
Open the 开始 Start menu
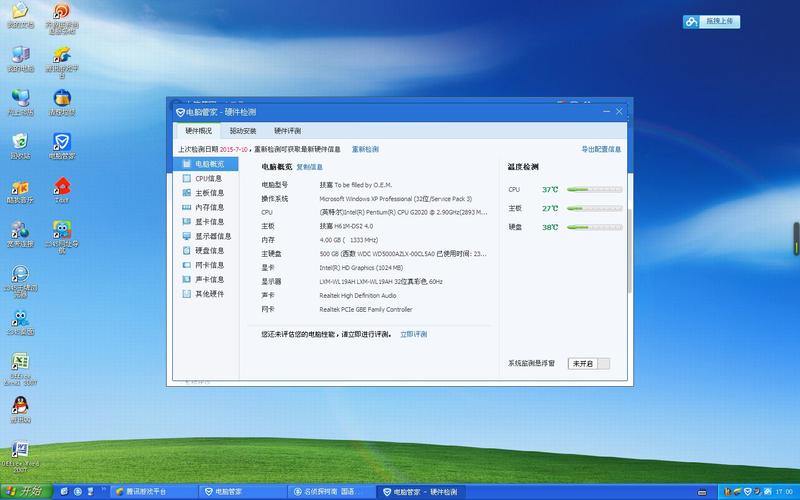(26, 491)
